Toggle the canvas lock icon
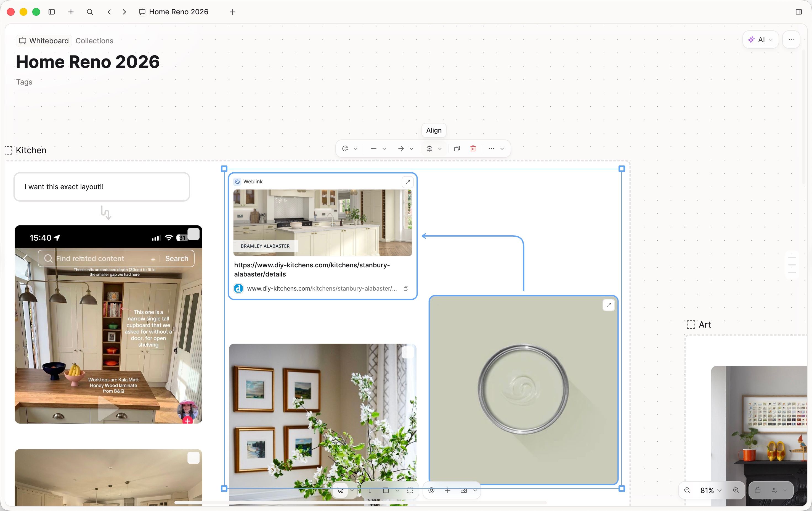 758,490
